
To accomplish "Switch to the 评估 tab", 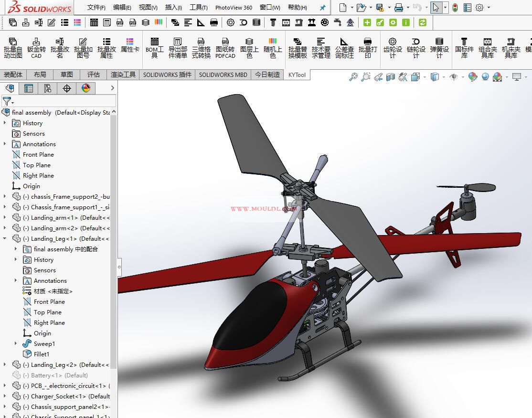I will click(94, 75).
